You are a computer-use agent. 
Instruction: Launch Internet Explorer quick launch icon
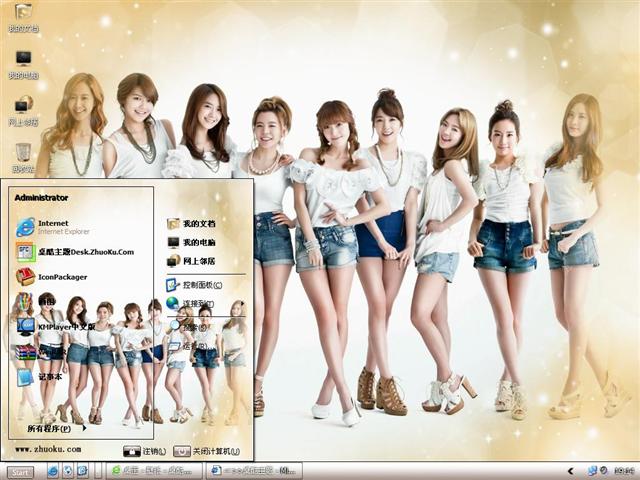tap(53, 471)
